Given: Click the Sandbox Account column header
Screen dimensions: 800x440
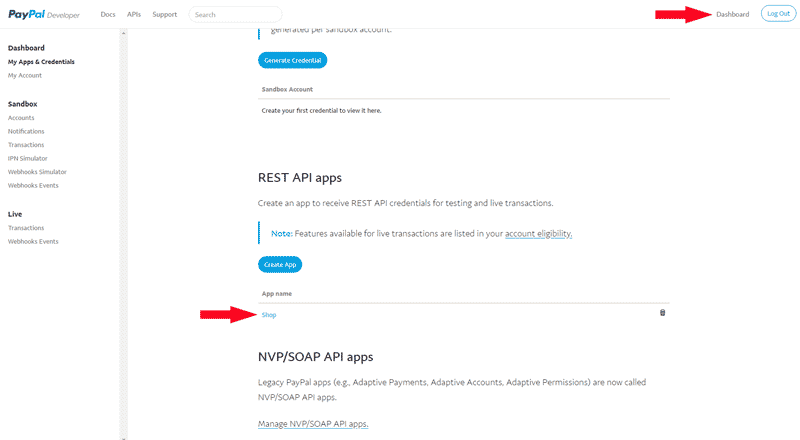Looking at the screenshot, I should point(287,89).
